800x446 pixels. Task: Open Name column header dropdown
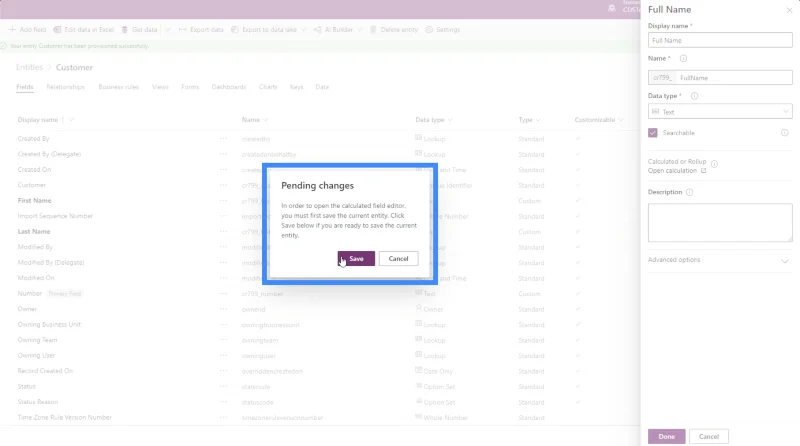pyautogui.click(x=266, y=120)
